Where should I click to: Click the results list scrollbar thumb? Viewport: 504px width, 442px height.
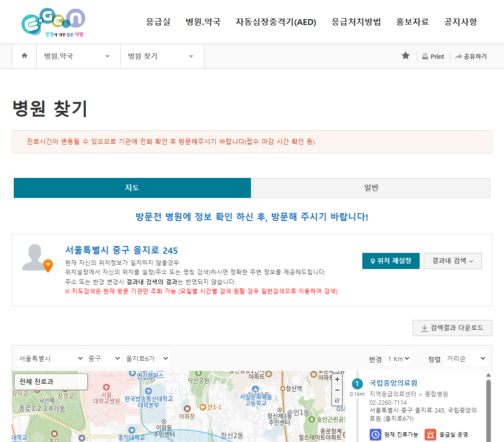click(489, 411)
